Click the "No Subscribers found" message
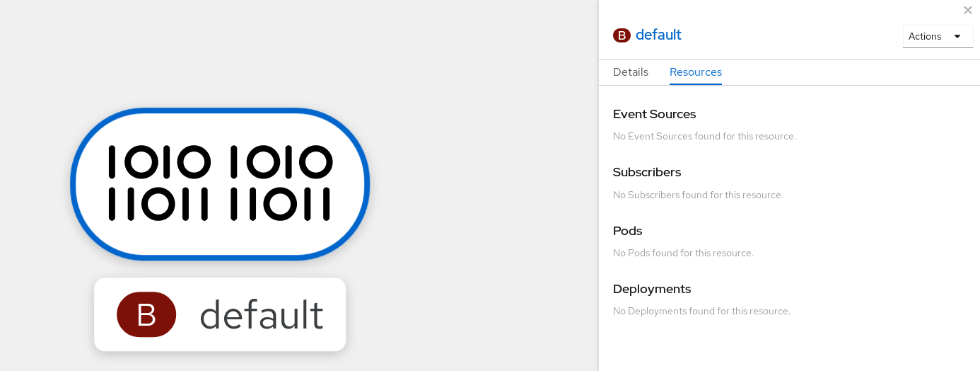This screenshot has height=371, width=980. coord(698,195)
